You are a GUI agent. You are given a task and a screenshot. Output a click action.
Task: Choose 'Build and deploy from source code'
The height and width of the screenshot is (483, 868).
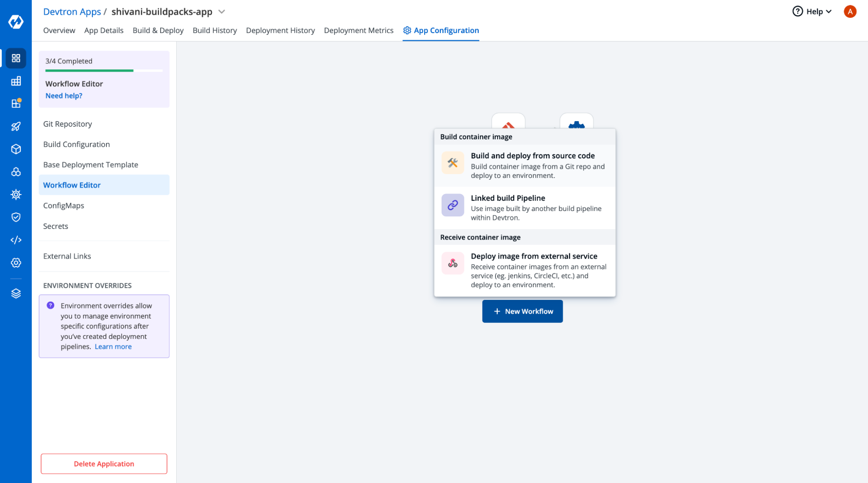click(525, 165)
